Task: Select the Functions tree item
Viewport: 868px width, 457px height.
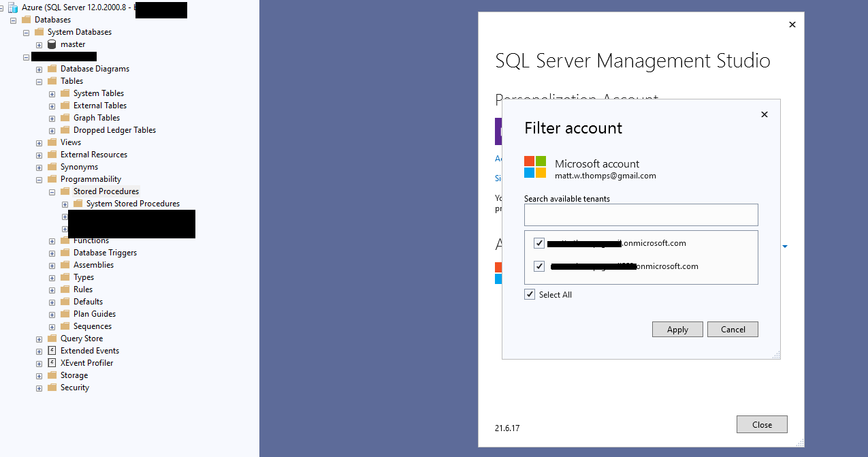Action: coord(91,240)
